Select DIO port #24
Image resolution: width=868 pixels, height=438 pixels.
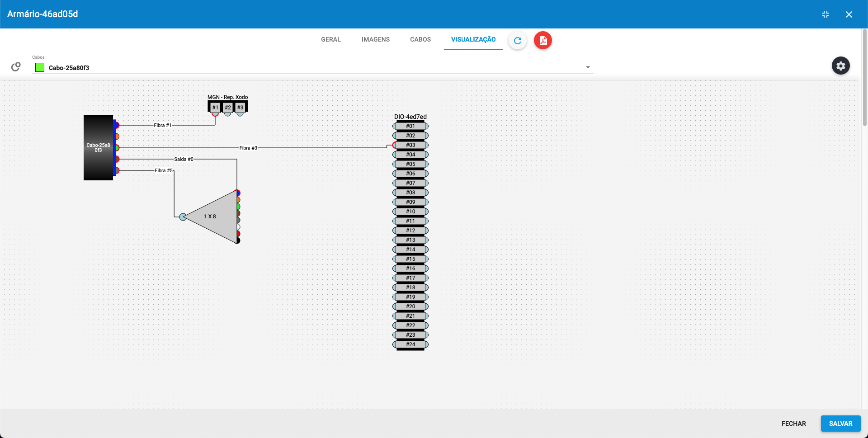click(x=410, y=344)
